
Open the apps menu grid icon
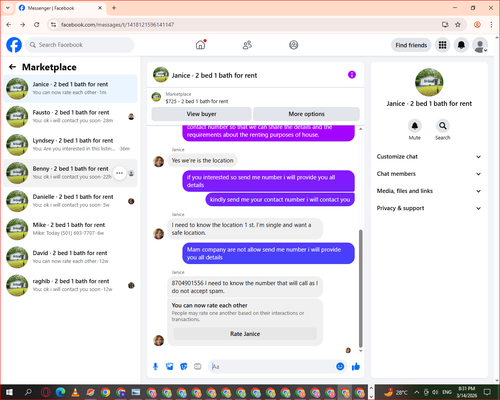tap(442, 45)
